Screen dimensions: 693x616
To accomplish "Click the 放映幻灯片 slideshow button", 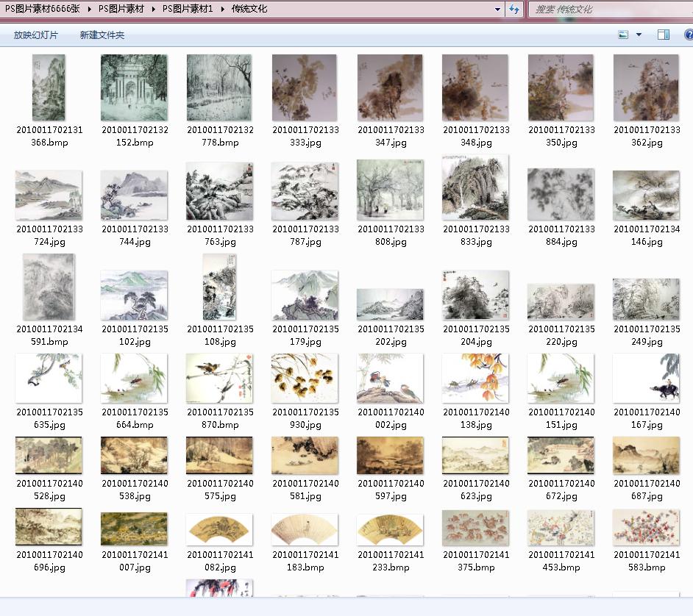I will coord(35,35).
